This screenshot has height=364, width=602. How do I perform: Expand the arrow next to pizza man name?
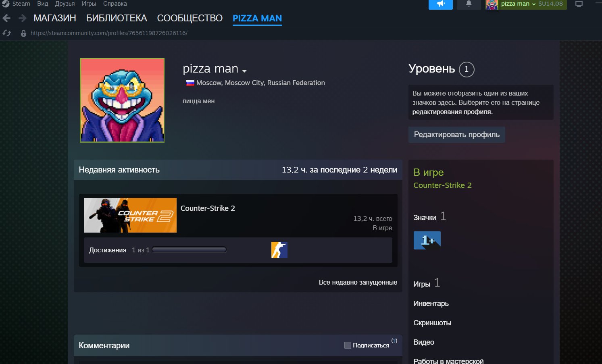click(244, 71)
